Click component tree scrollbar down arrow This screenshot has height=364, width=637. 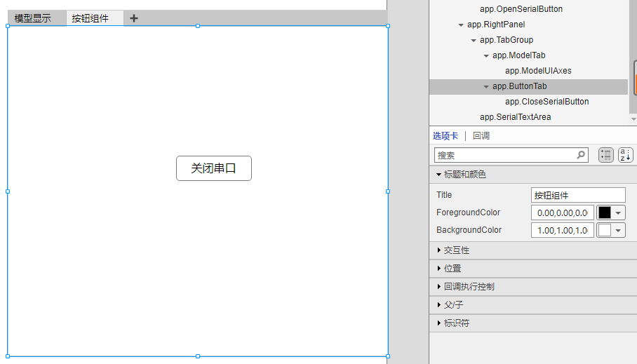tap(633, 119)
